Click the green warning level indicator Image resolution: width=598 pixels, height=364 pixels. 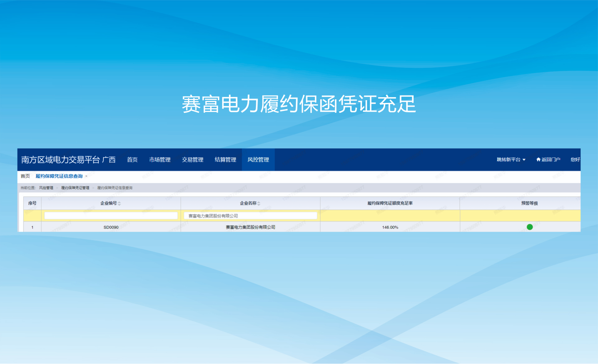point(529,227)
